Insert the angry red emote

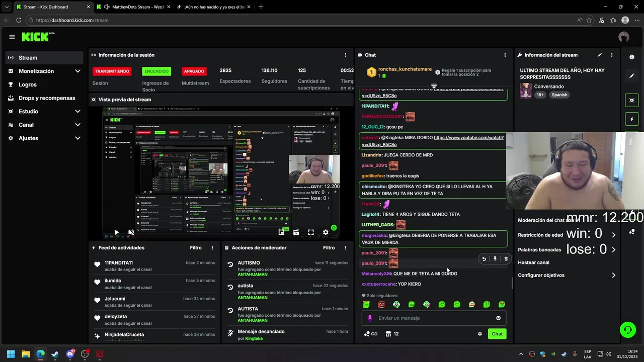[381, 304]
